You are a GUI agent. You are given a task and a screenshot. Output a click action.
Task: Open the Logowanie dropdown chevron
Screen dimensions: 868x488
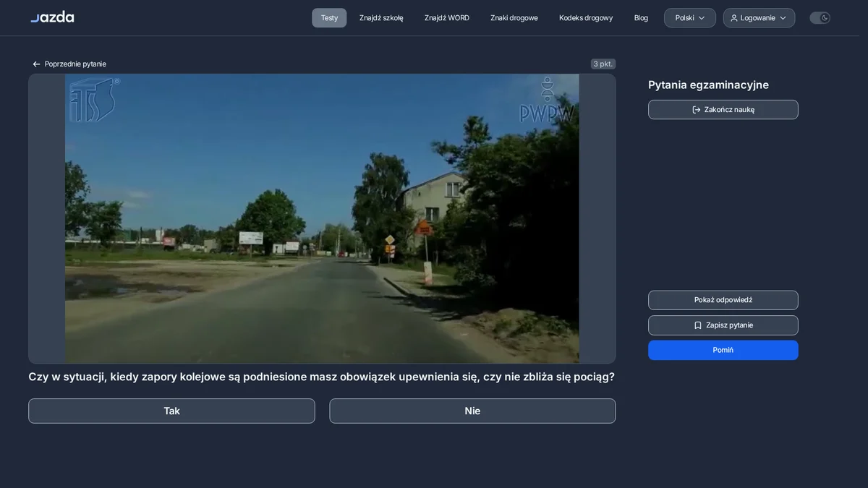coord(783,18)
